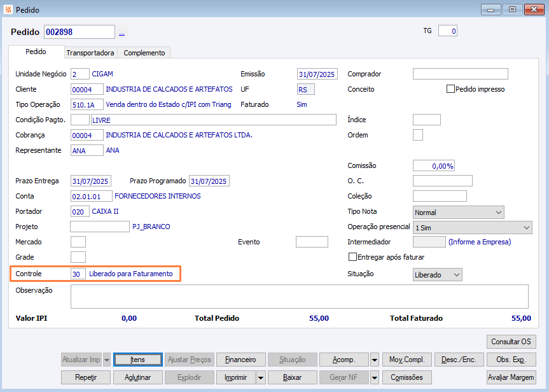Select the Avaliar Margem button
This screenshot has height=392, width=549.
coord(511,377)
